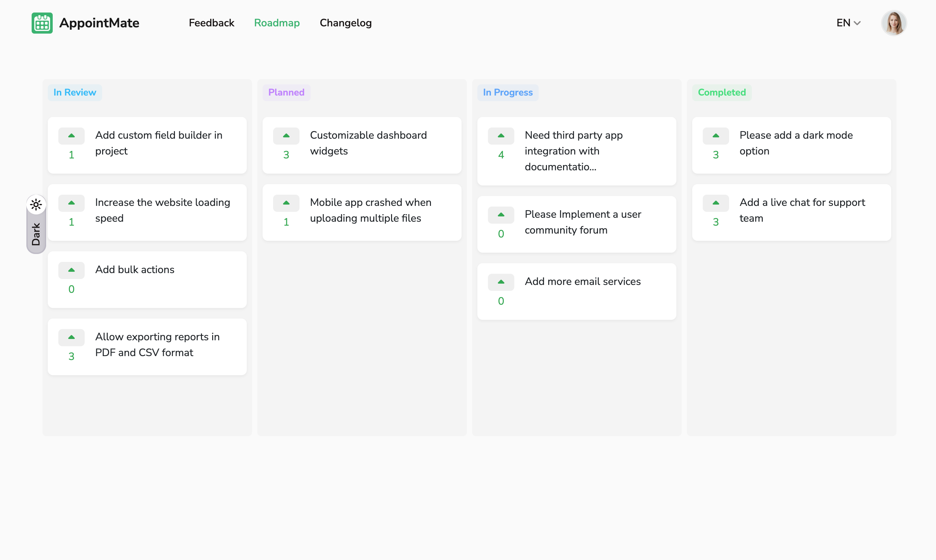
Task: Open 'Customizable dashboard widgets' title
Action: (368, 143)
